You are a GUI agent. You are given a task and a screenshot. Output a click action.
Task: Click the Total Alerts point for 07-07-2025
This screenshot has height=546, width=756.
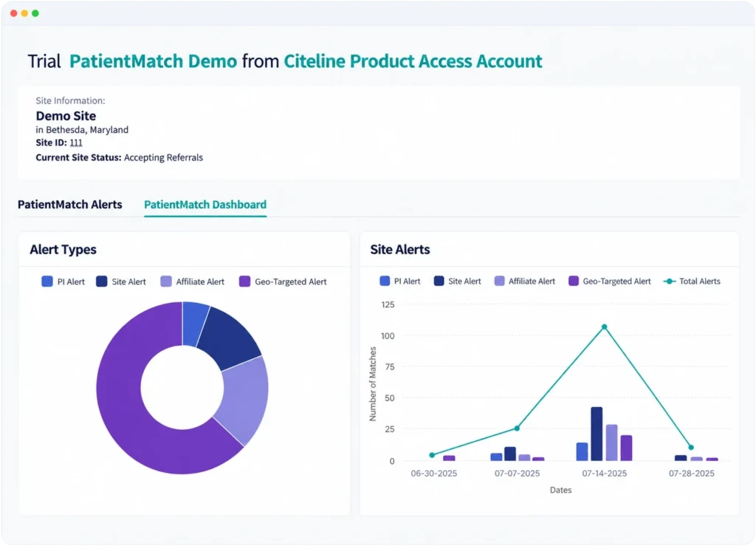pyautogui.click(x=517, y=429)
